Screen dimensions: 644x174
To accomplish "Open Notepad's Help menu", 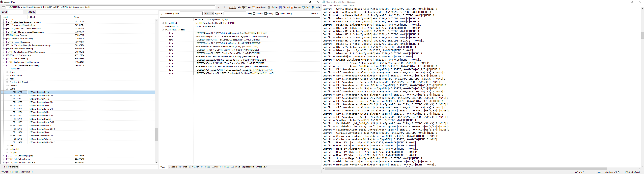I will (x=352, y=6).
